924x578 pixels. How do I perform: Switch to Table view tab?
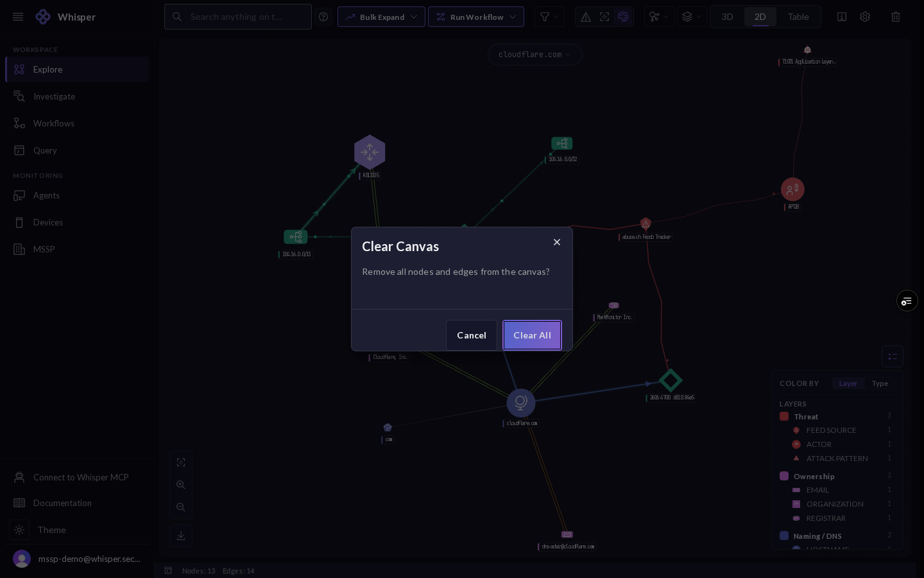pos(798,17)
